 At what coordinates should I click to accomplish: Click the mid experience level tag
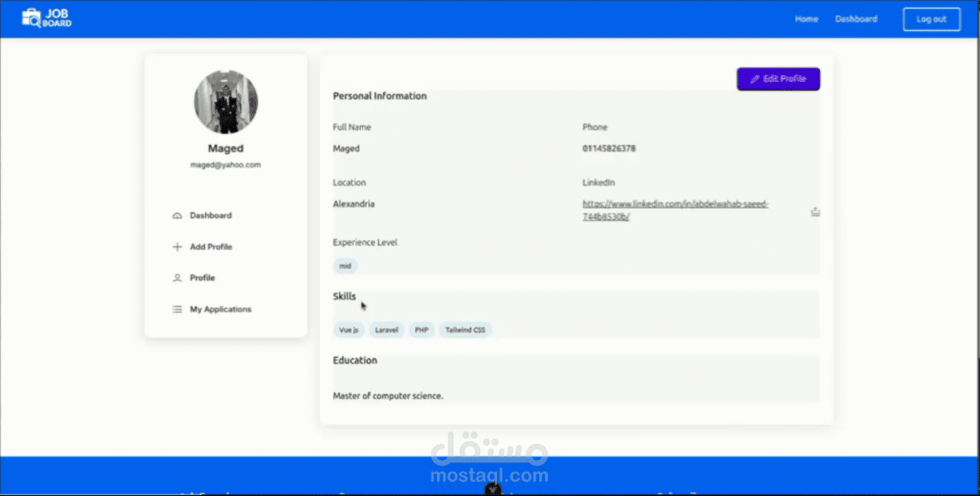click(x=345, y=266)
